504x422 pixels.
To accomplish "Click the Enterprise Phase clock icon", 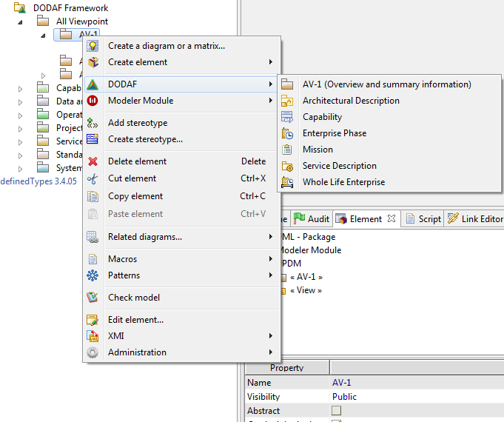I will [287, 133].
